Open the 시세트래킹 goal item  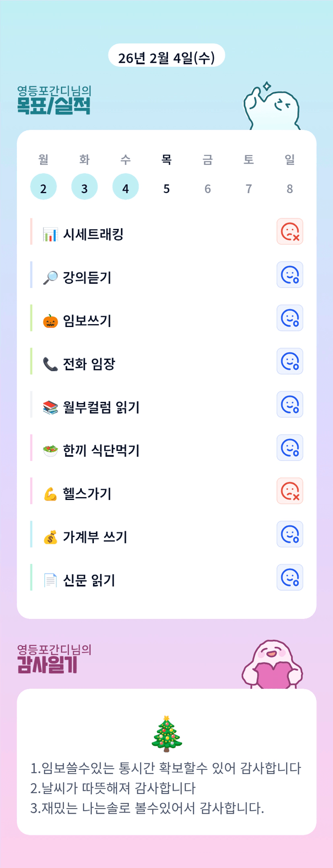[x=93, y=234]
